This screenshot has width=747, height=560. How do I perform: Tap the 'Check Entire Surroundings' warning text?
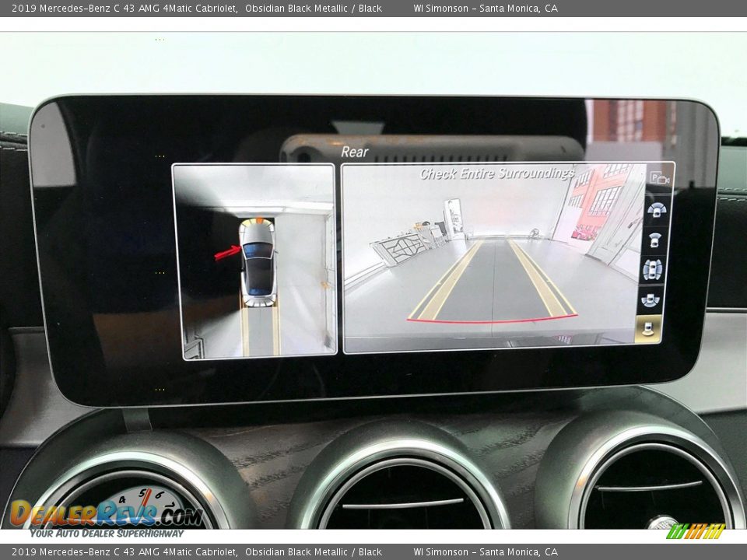click(x=497, y=173)
